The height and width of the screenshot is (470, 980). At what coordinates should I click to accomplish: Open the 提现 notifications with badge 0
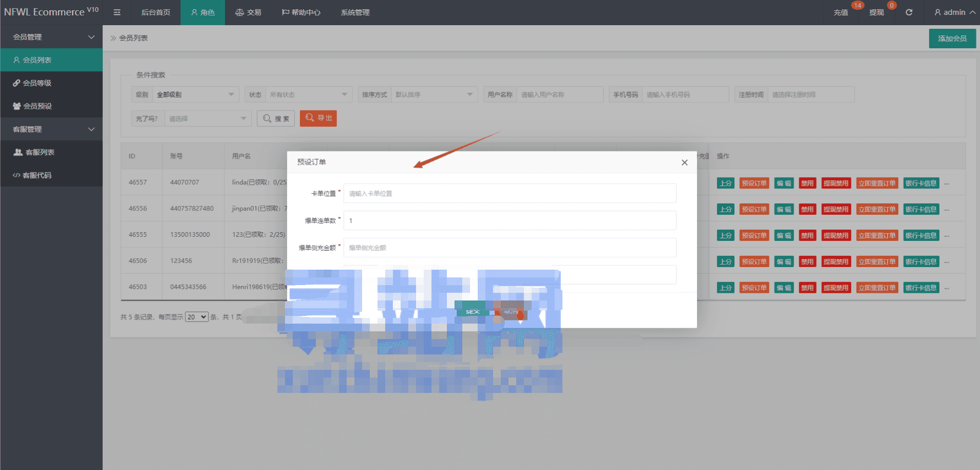[x=876, y=12]
